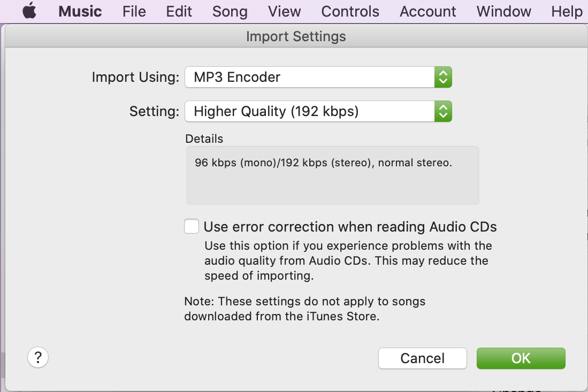Viewport: 588px width, 392px height.
Task: Open the File menu
Action: (134, 11)
